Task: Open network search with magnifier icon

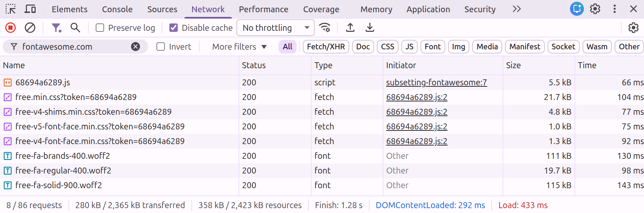Action: pyautogui.click(x=75, y=28)
